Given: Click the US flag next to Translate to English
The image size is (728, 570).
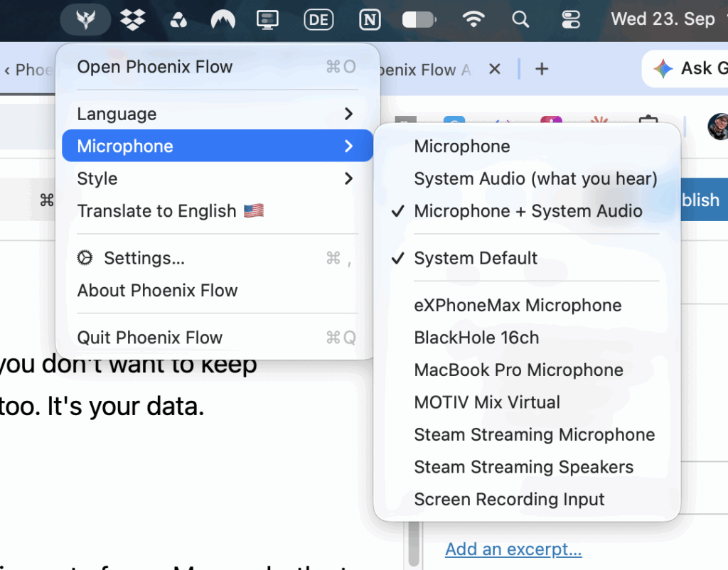Looking at the screenshot, I should pos(254,211).
